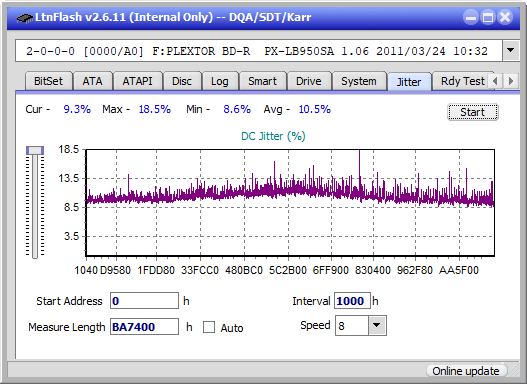Click the Online update button
Viewport: 527px width, 384px height.
click(x=466, y=371)
